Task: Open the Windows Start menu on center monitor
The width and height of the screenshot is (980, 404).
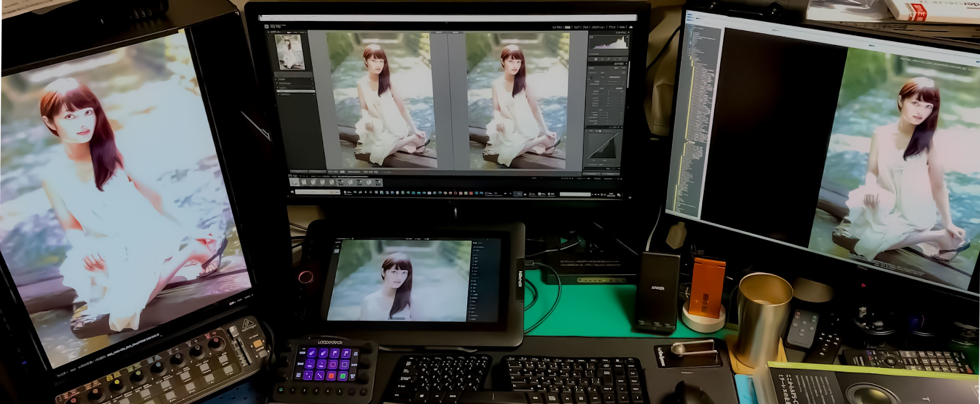Action: point(292,193)
